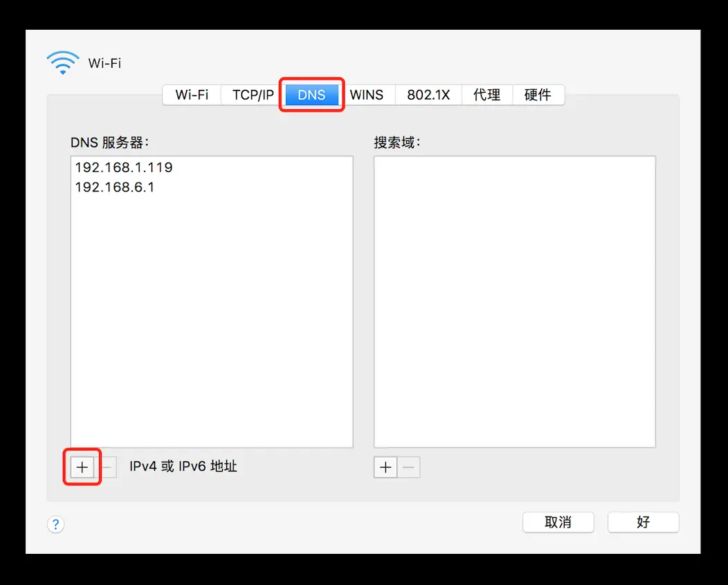This screenshot has width=728, height=585.
Task: Click the Wi-Fi icon at top left
Action: coord(62,62)
